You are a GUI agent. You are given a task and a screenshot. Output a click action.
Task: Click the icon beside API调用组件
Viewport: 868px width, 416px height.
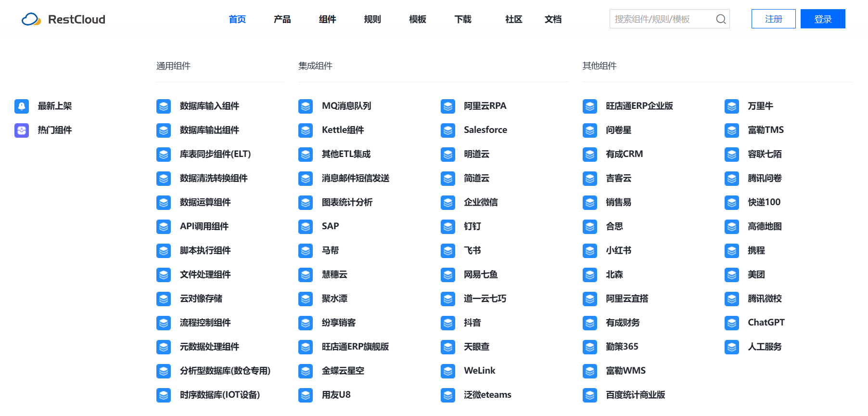(164, 227)
